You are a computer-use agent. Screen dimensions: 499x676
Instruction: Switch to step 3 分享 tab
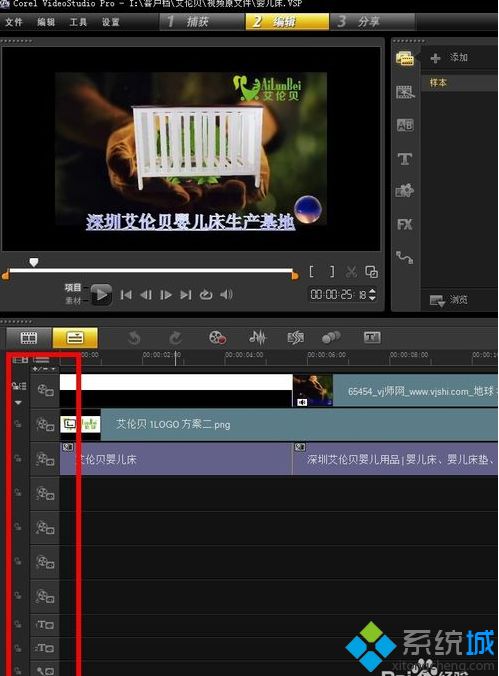point(372,22)
